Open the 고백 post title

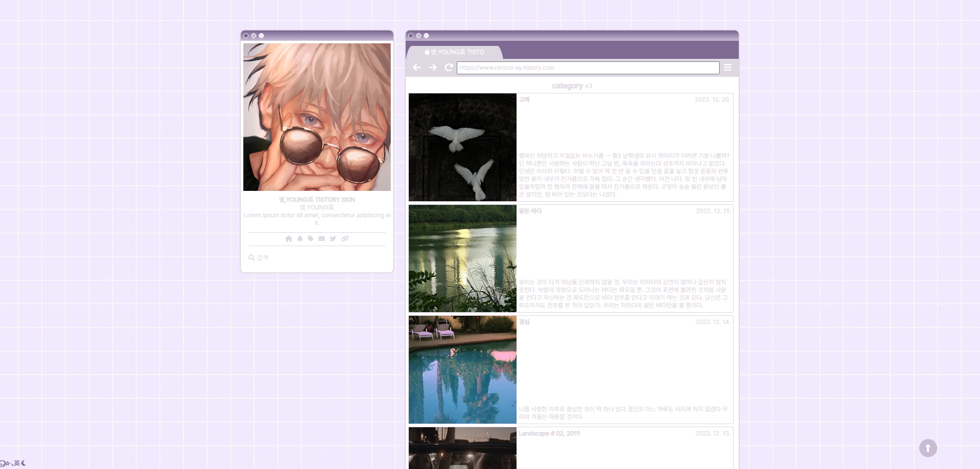click(x=524, y=100)
